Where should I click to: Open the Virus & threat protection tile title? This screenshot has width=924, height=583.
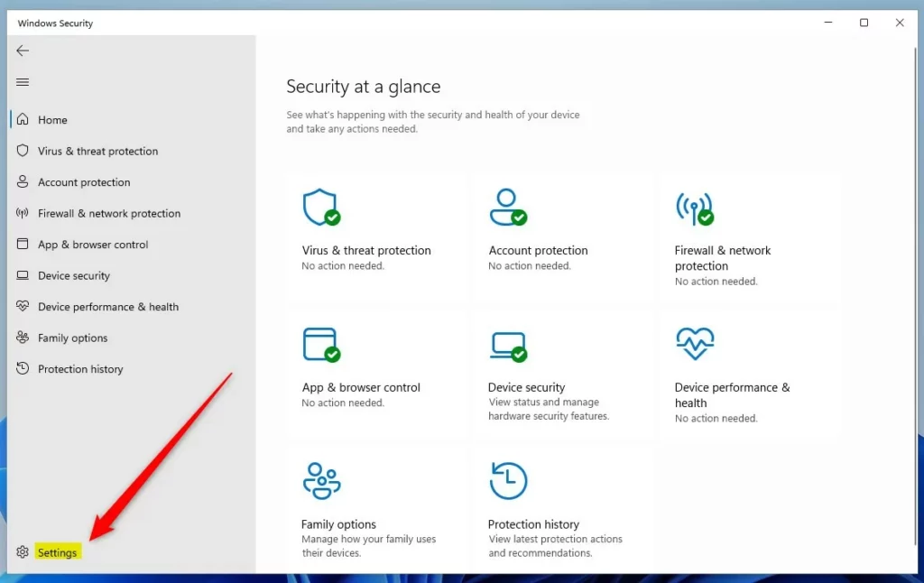(x=366, y=250)
